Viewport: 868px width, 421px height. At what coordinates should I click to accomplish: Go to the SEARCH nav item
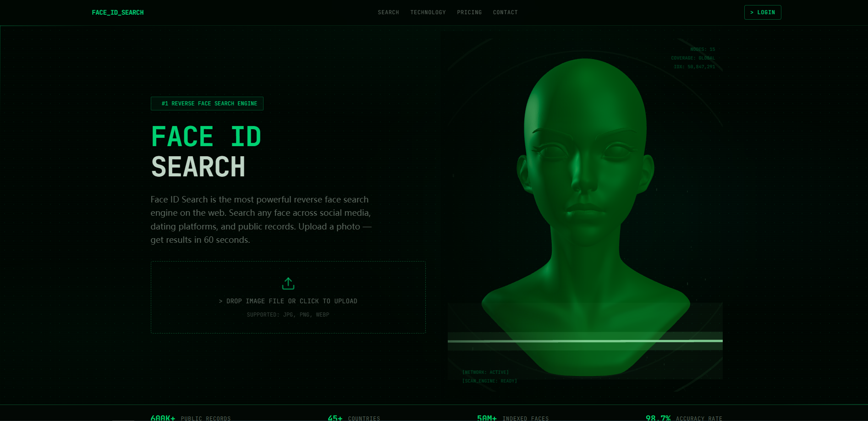388,12
